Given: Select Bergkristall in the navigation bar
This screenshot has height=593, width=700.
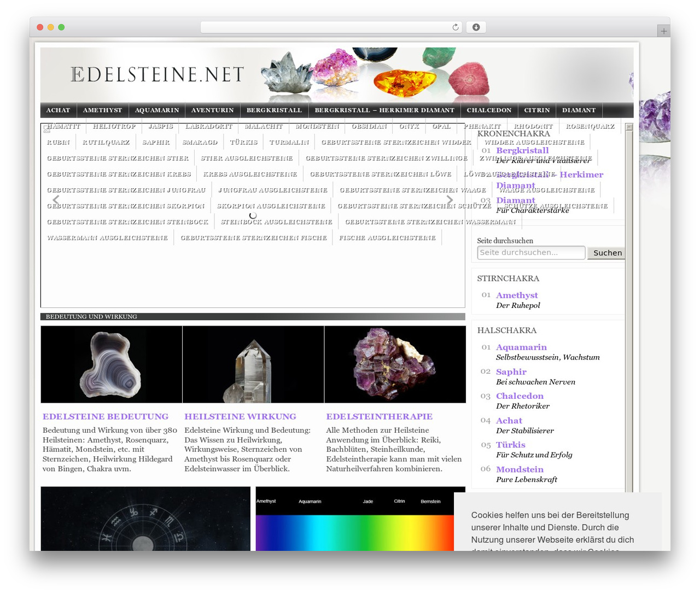Looking at the screenshot, I should 274,110.
